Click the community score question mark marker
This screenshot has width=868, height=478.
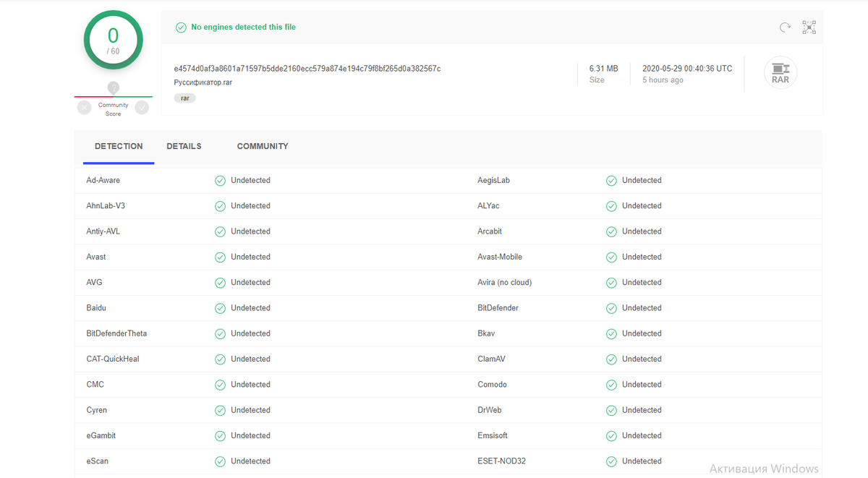[x=113, y=88]
